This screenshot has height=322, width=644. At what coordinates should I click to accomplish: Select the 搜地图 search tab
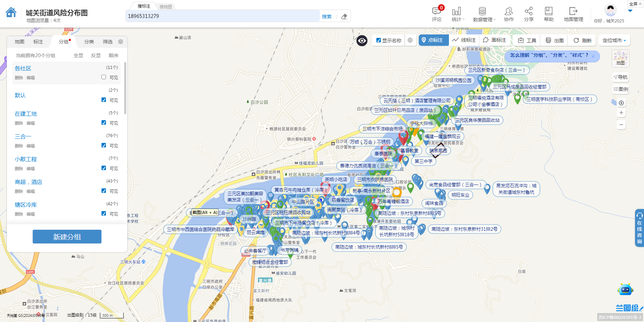coord(166,7)
